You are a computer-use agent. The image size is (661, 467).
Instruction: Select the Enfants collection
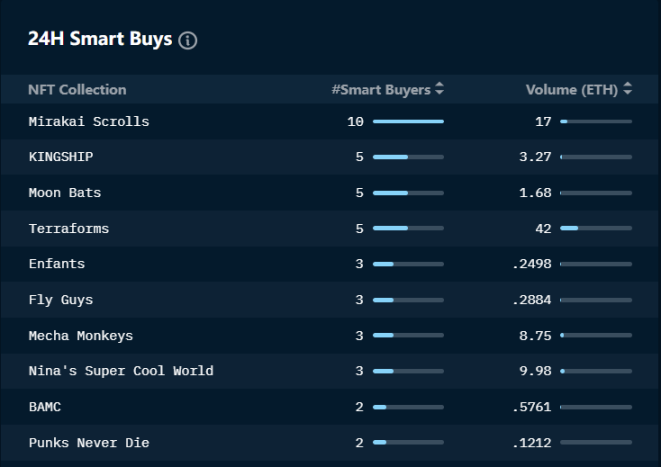click(57, 264)
